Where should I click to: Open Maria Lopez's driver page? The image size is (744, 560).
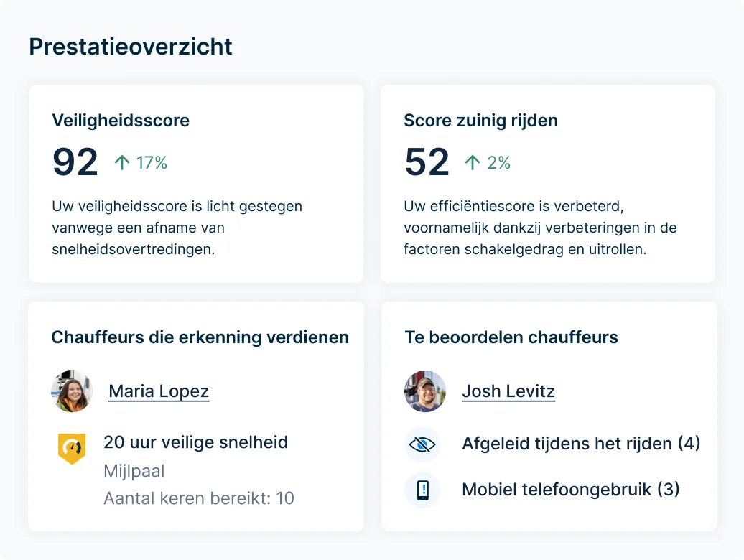158,391
